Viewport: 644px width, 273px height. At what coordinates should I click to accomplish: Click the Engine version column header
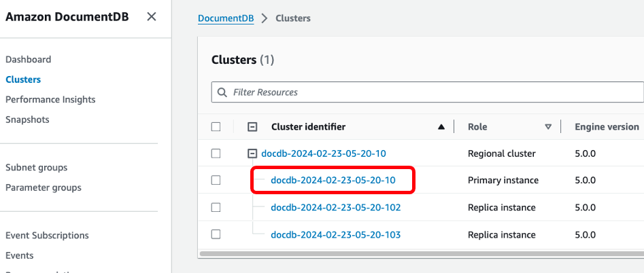(x=607, y=127)
